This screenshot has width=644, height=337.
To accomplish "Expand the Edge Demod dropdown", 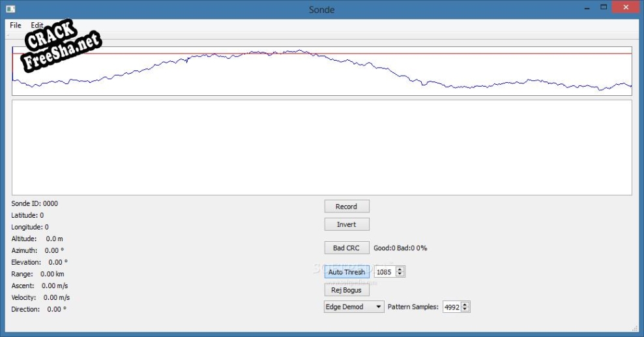I will pos(354,307).
